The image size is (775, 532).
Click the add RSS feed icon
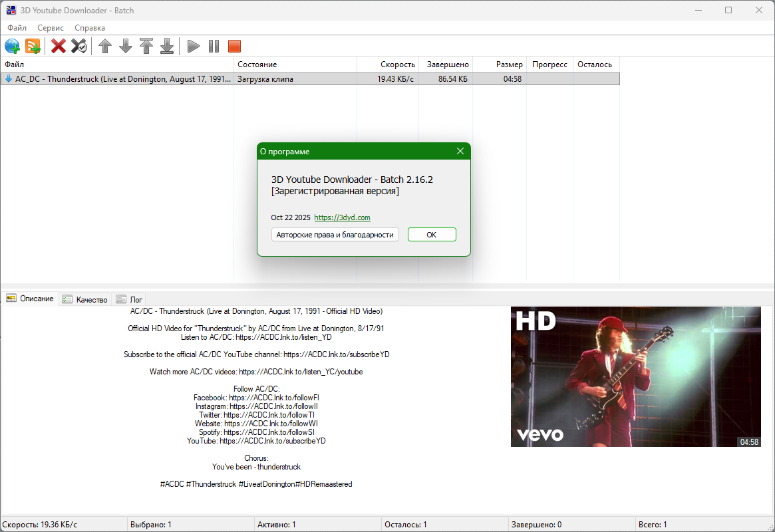pyautogui.click(x=33, y=47)
